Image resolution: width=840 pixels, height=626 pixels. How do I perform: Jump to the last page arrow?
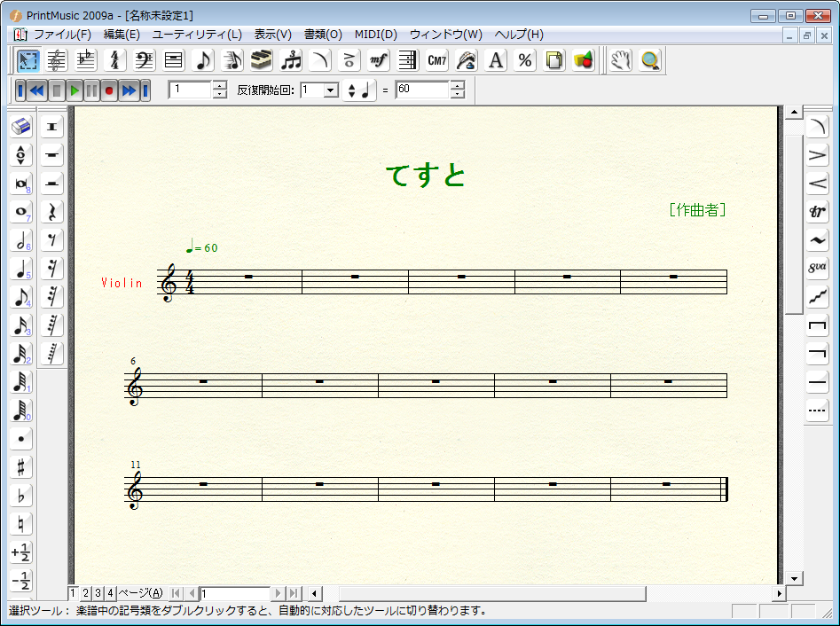(x=293, y=593)
